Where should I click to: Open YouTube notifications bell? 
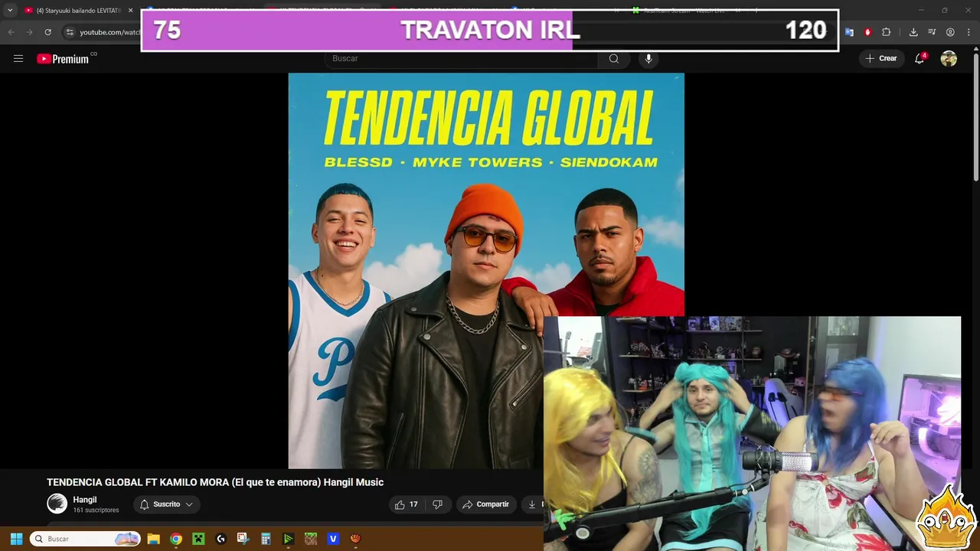click(x=920, y=58)
